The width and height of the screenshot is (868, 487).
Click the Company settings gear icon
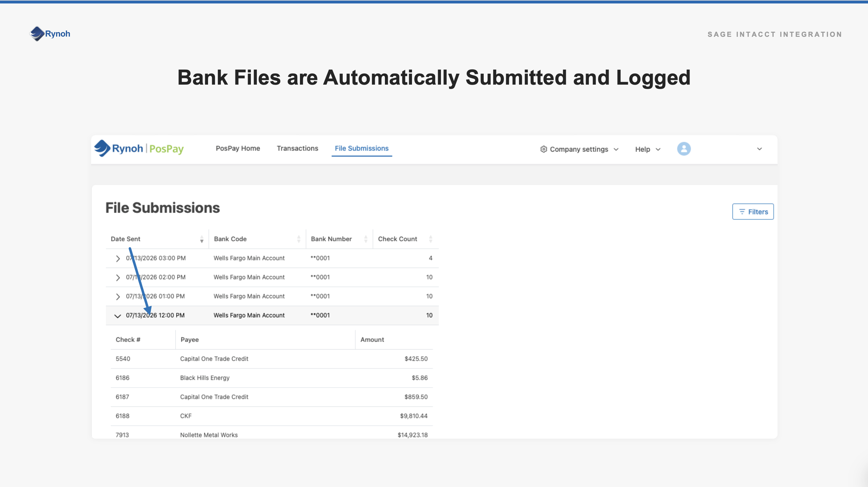click(543, 149)
